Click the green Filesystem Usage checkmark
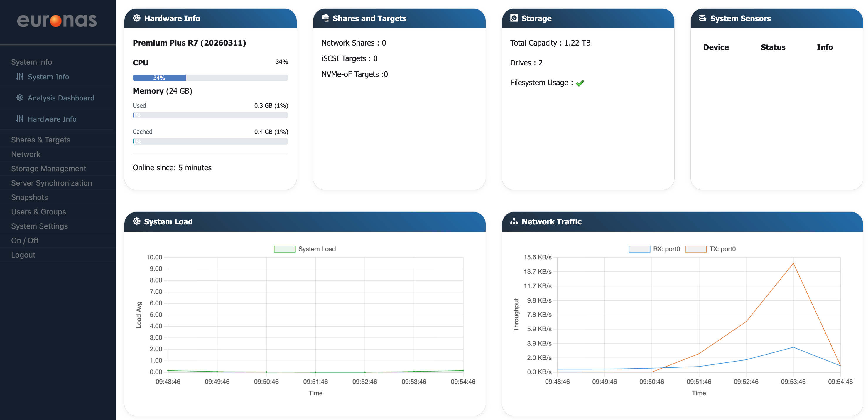Screen dimensions: 868x420 click(x=580, y=83)
